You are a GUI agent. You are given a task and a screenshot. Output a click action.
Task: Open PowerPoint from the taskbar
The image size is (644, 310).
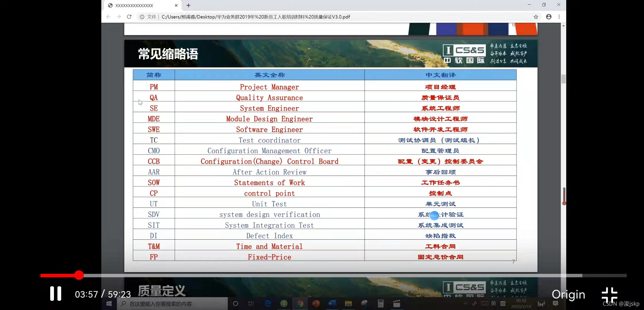[316, 304]
